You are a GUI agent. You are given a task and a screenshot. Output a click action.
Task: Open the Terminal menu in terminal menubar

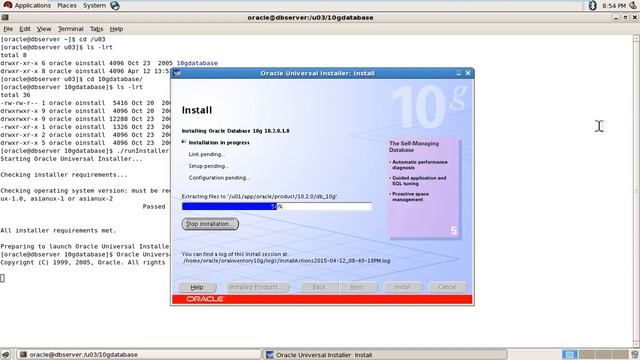[x=70, y=29]
